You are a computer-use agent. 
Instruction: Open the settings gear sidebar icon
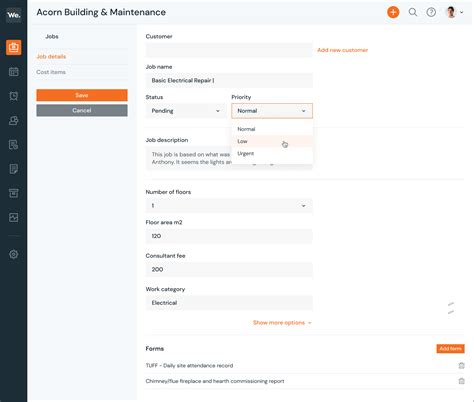point(14,254)
